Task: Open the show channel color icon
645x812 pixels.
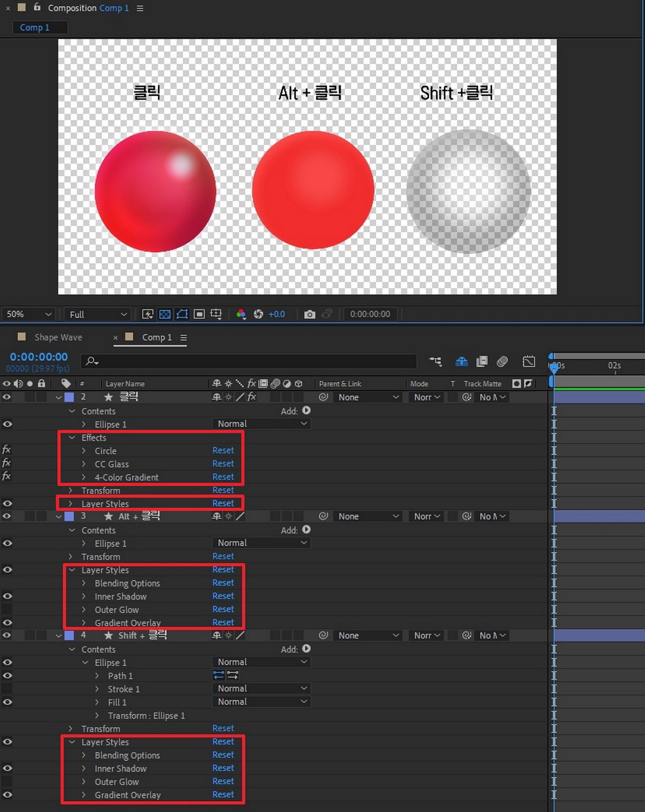Action: tap(241, 314)
